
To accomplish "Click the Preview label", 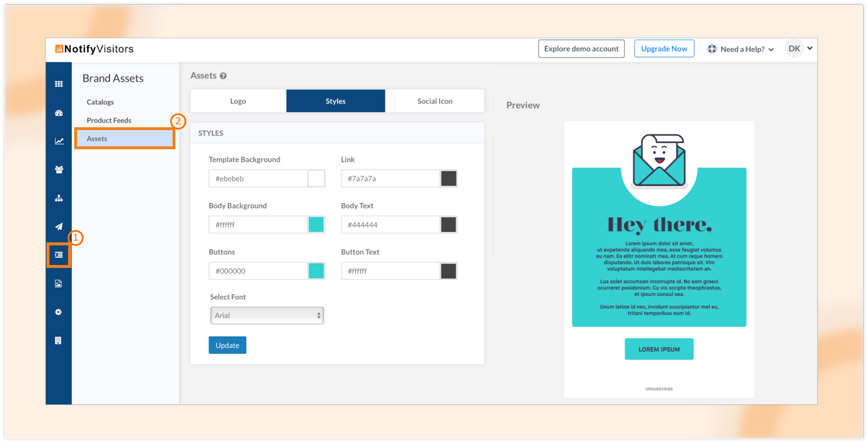I will click(523, 105).
